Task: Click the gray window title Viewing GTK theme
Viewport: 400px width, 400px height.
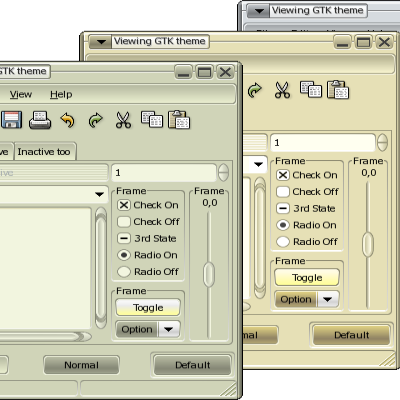Action: click(x=317, y=10)
